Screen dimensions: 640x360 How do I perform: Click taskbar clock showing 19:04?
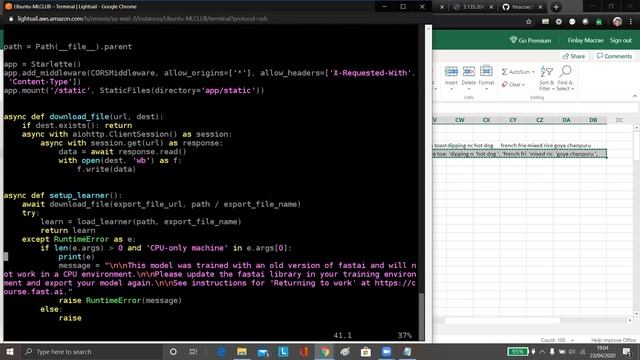pos(602,351)
